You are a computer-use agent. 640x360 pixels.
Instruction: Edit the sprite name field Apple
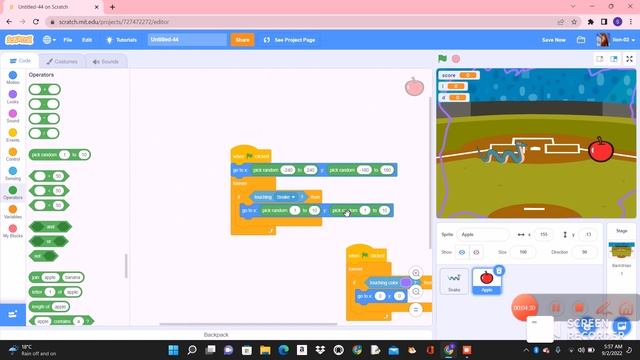click(483, 234)
